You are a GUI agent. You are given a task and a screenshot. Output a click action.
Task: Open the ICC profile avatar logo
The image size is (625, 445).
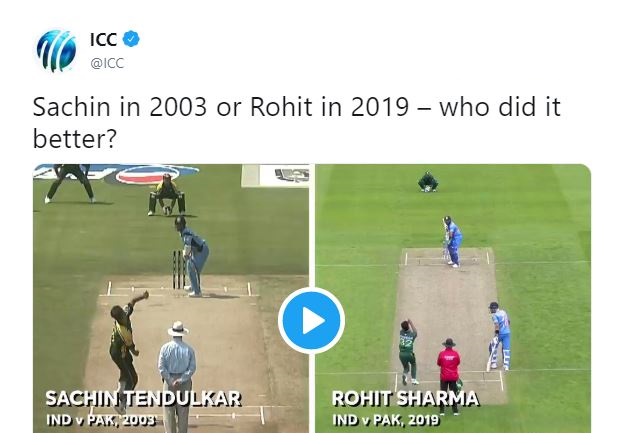pos(55,51)
